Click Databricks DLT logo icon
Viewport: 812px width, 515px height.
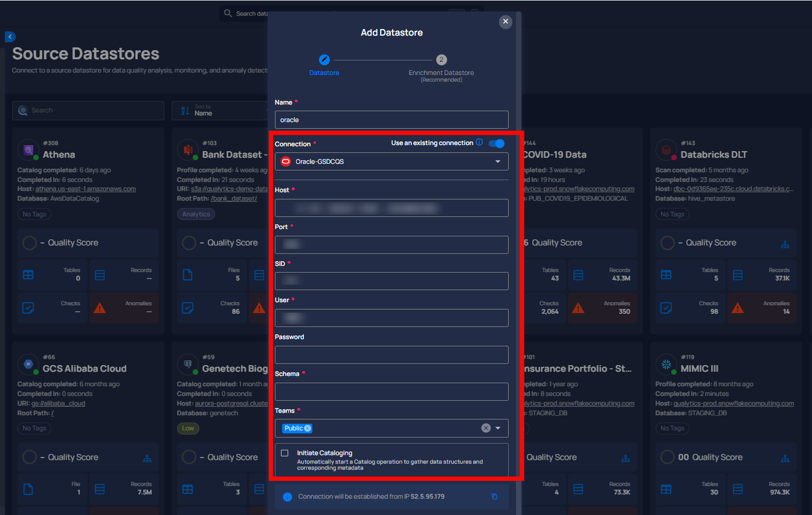coord(666,150)
